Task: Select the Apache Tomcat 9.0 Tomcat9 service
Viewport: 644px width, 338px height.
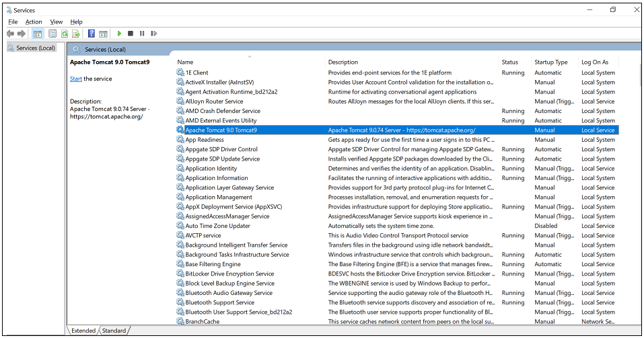Action: (x=221, y=130)
